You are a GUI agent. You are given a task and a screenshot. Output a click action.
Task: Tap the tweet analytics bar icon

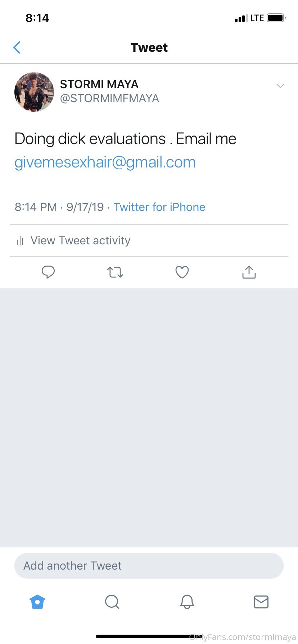click(20, 240)
